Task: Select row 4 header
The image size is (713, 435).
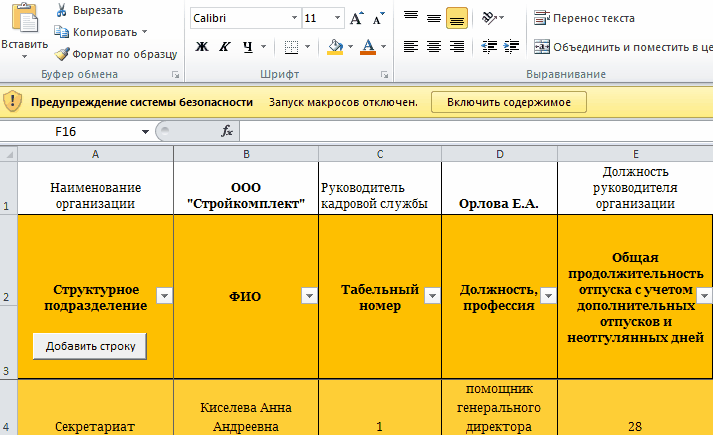Action: pos(8,407)
